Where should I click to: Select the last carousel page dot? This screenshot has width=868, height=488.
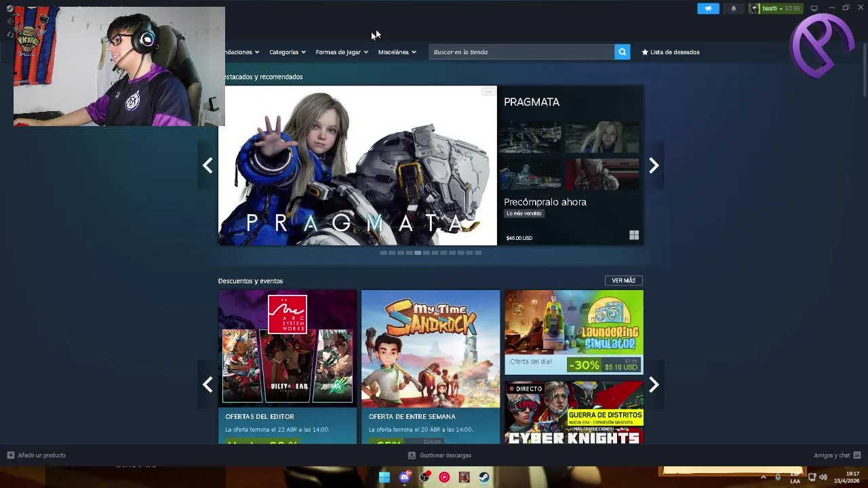coord(478,253)
